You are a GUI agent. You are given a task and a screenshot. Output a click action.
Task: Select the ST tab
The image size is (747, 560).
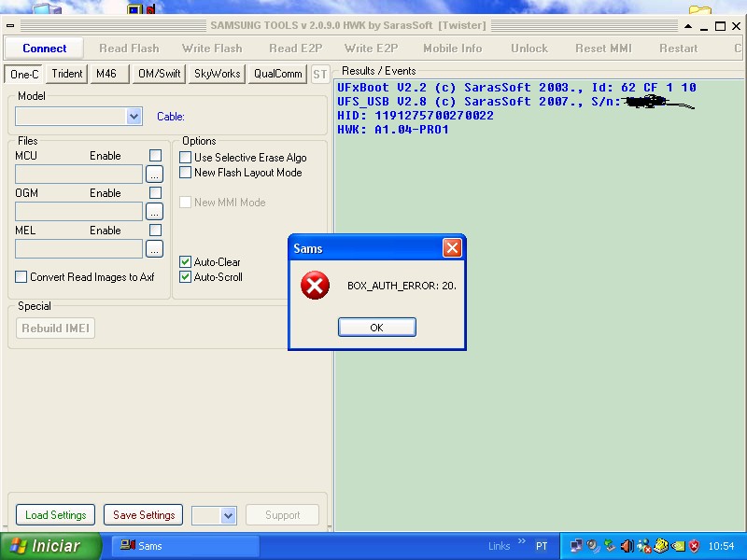click(x=319, y=75)
